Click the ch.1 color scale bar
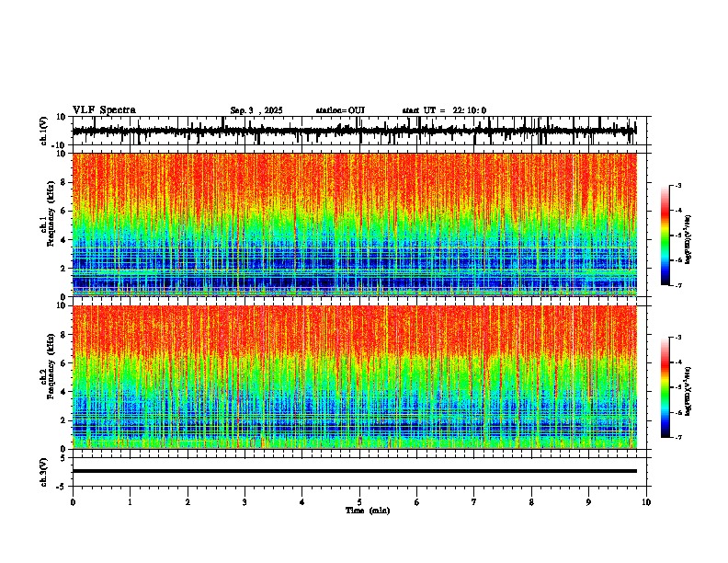Image resolution: width=728 pixels, height=563 pixels. (x=665, y=236)
